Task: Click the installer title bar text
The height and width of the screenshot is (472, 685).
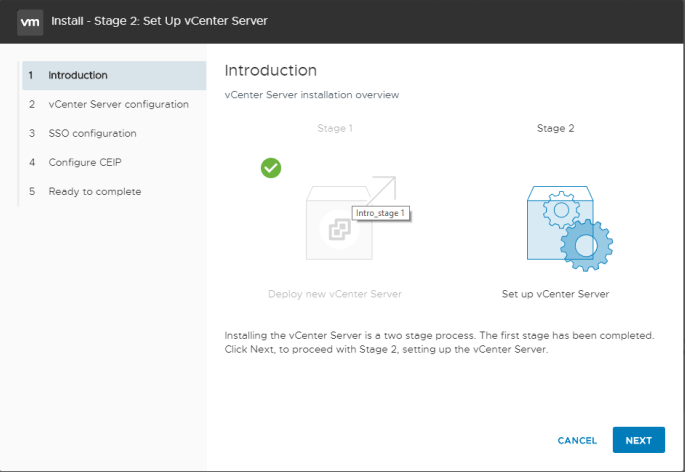Action: click(x=159, y=21)
